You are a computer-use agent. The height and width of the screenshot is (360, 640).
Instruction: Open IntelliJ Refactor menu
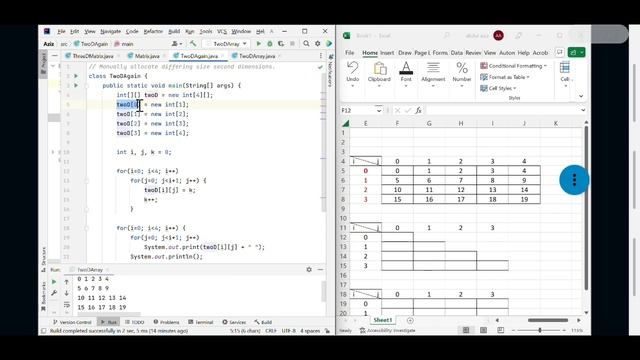point(153,31)
